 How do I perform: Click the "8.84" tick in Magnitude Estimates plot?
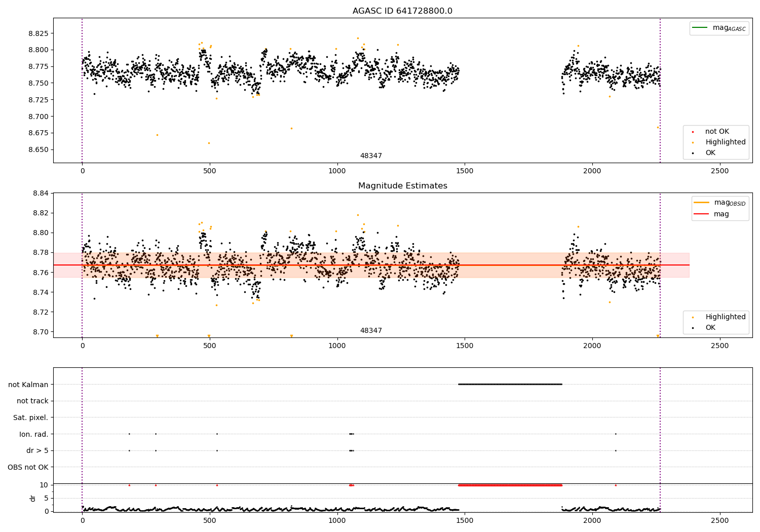point(41,194)
